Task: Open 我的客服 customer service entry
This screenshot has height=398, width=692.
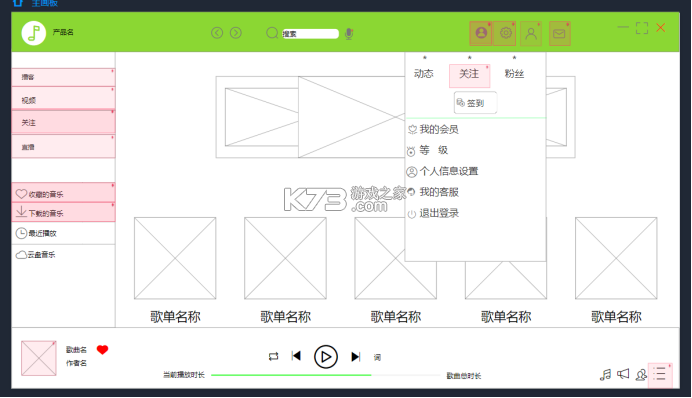Action: [439, 192]
